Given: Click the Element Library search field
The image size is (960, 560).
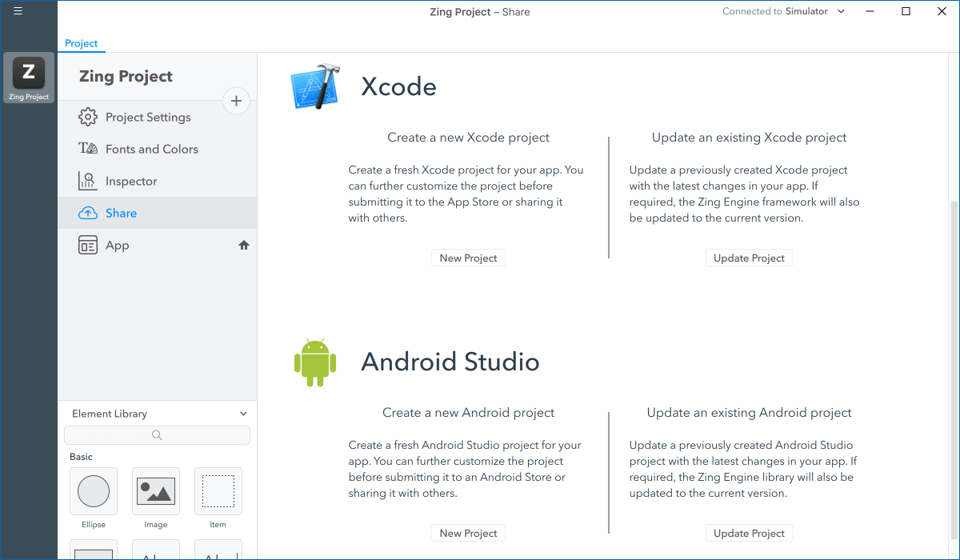Looking at the screenshot, I should [x=157, y=435].
